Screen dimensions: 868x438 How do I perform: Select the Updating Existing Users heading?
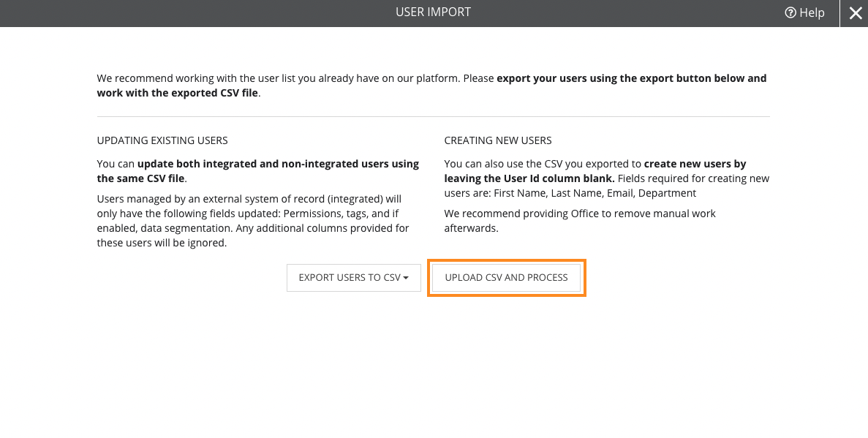tap(162, 140)
